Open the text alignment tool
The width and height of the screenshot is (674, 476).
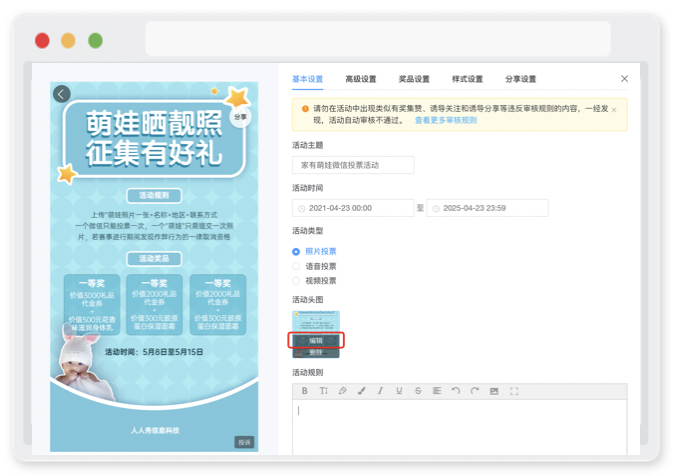[437, 391]
